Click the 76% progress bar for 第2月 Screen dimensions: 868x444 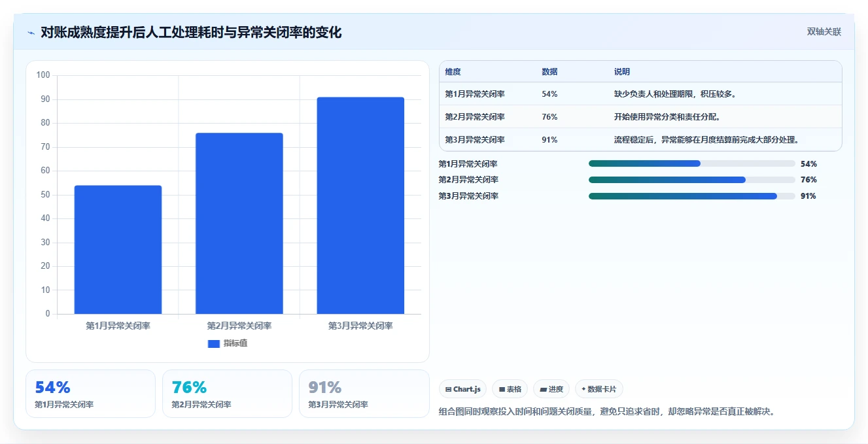tap(691, 180)
